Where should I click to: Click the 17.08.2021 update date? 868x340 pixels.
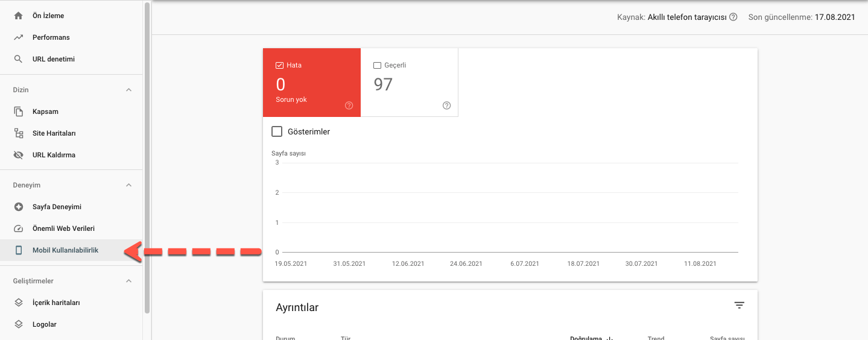coord(835,17)
